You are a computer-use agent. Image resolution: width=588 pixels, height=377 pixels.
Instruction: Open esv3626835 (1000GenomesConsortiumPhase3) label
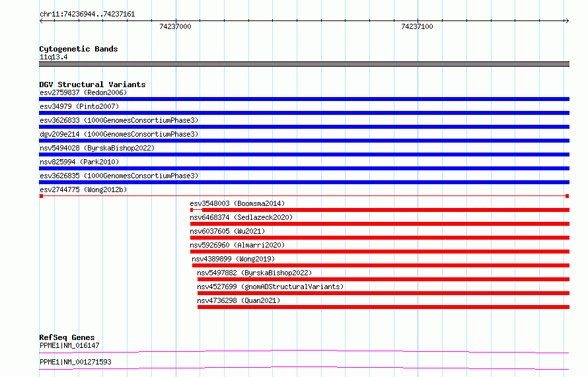pos(119,176)
